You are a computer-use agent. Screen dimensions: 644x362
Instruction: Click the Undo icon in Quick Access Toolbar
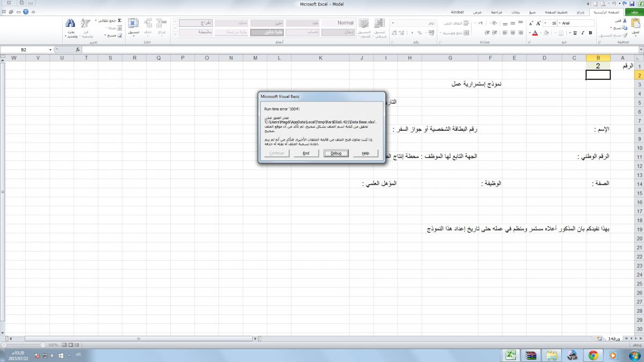tap(624, 4)
